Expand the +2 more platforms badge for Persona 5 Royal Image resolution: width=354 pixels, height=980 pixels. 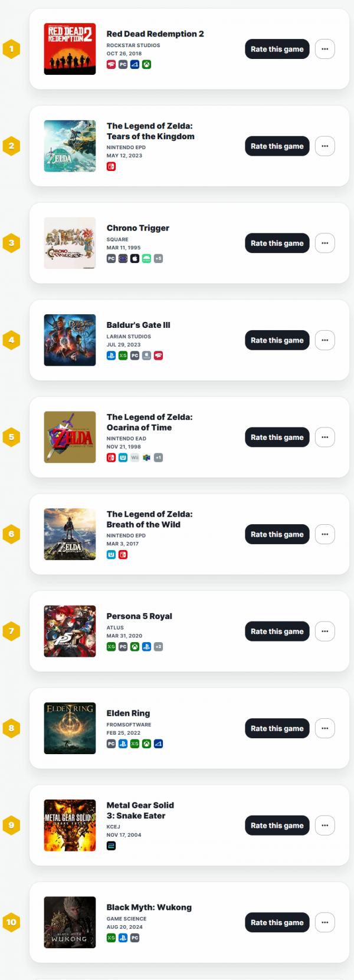click(158, 647)
